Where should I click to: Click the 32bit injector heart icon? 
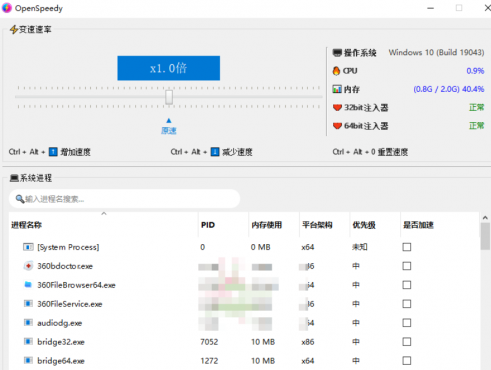click(x=337, y=107)
